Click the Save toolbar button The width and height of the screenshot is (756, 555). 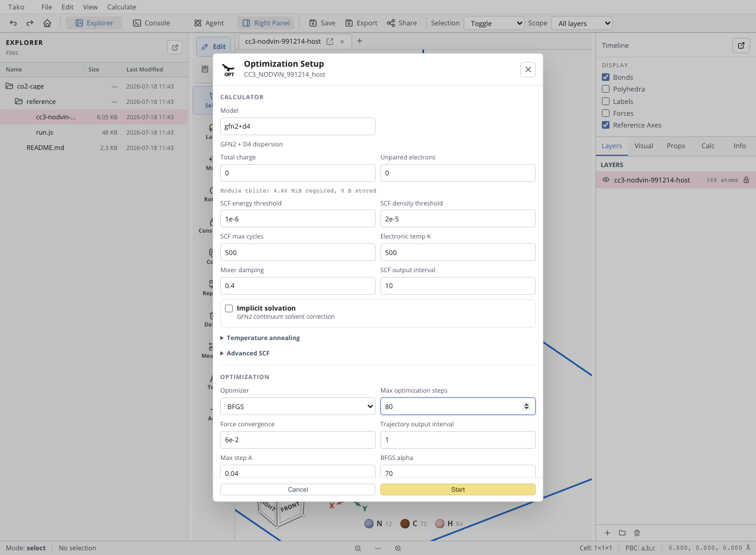[x=322, y=23]
